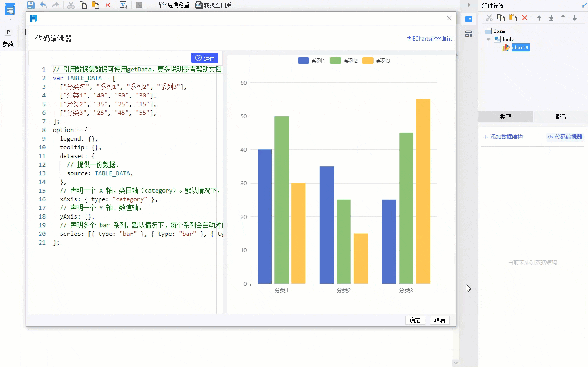The height and width of the screenshot is (367, 588).
Task: Open 代码编辑器 from the right panel
Action: (x=565, y=137)
